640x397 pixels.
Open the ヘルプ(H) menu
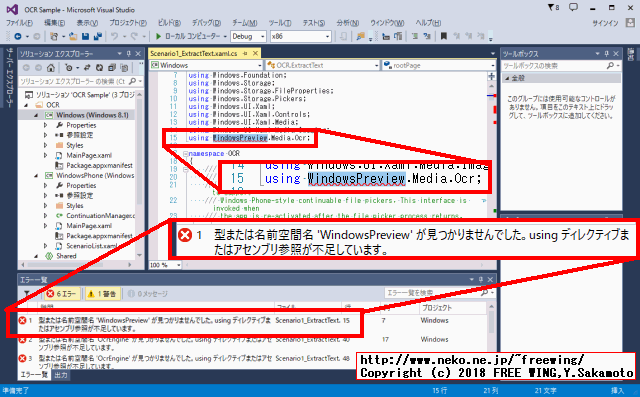pos(429,23)
